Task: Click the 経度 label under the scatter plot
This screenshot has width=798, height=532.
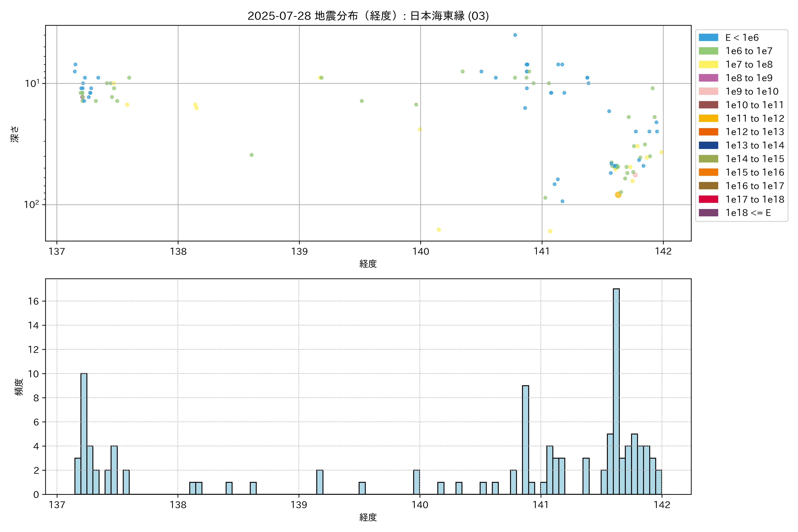Action: click(368, 264)
